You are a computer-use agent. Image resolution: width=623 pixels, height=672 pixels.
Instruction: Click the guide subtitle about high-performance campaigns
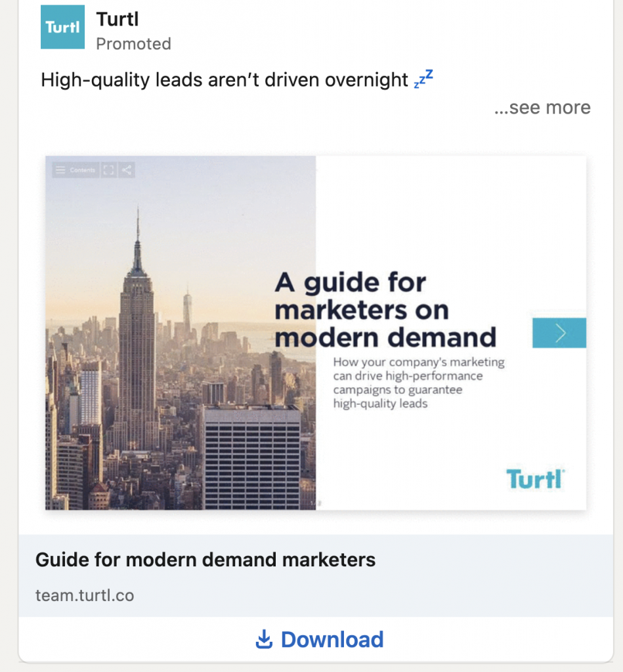pos(419,383)
